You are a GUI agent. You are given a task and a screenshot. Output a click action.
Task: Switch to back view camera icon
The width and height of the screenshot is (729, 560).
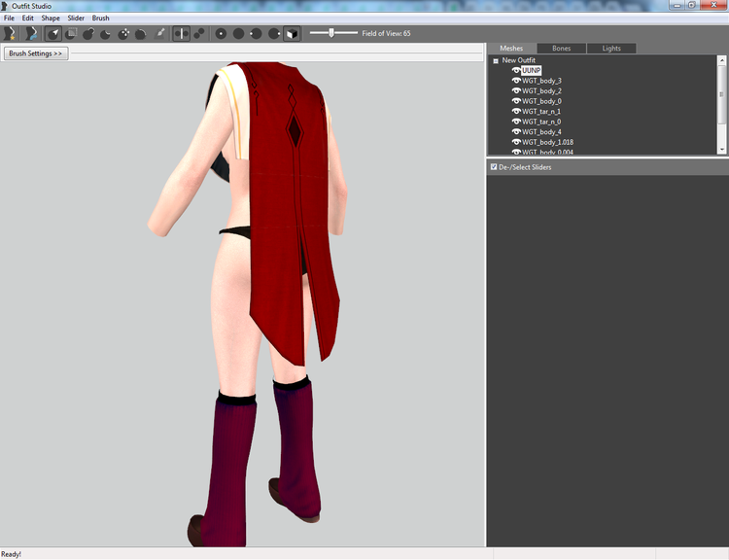(x=238, y=33)
